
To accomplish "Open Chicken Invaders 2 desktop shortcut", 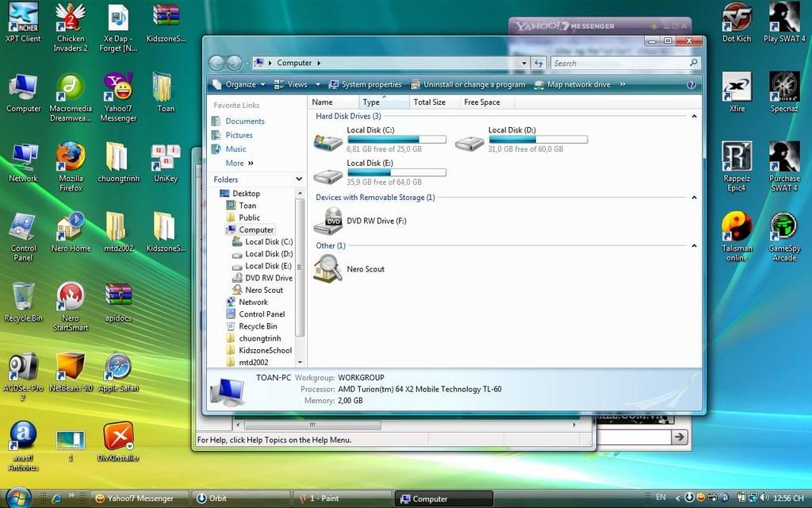I will point(71,28).
